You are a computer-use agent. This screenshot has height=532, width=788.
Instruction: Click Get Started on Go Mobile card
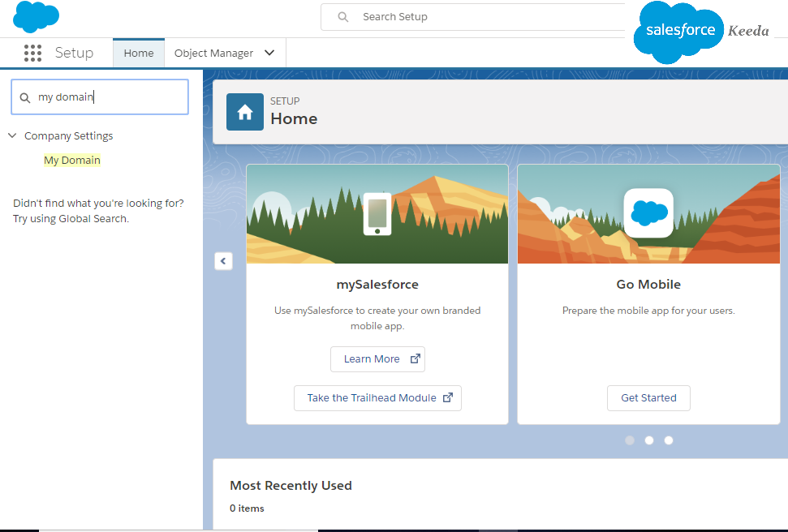(648, 397)
